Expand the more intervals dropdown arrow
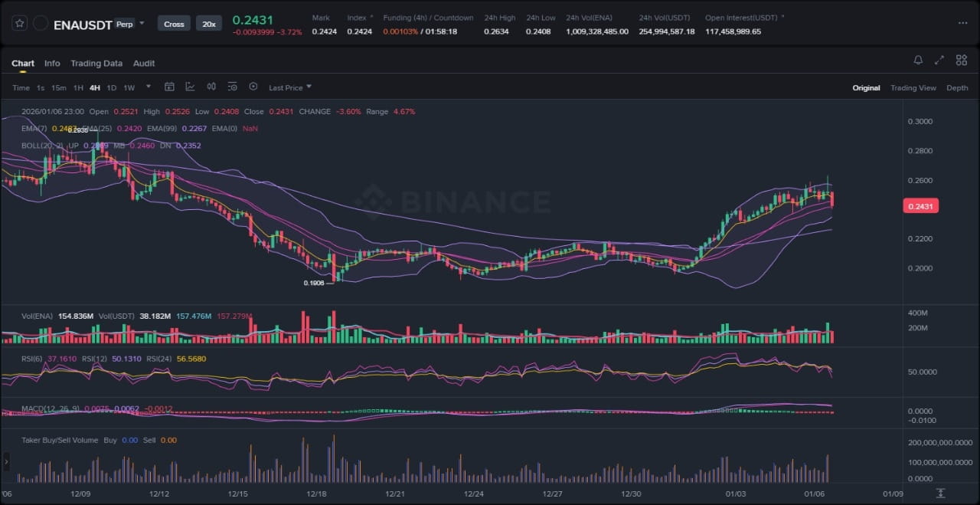Viewport: 980px width, 505px height. click(x=149, y=87)
